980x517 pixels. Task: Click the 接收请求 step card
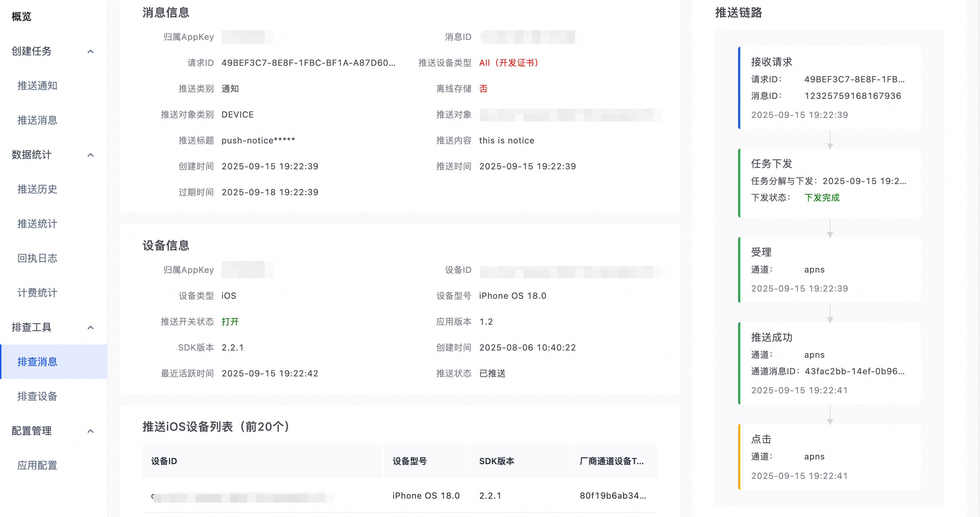829,88
